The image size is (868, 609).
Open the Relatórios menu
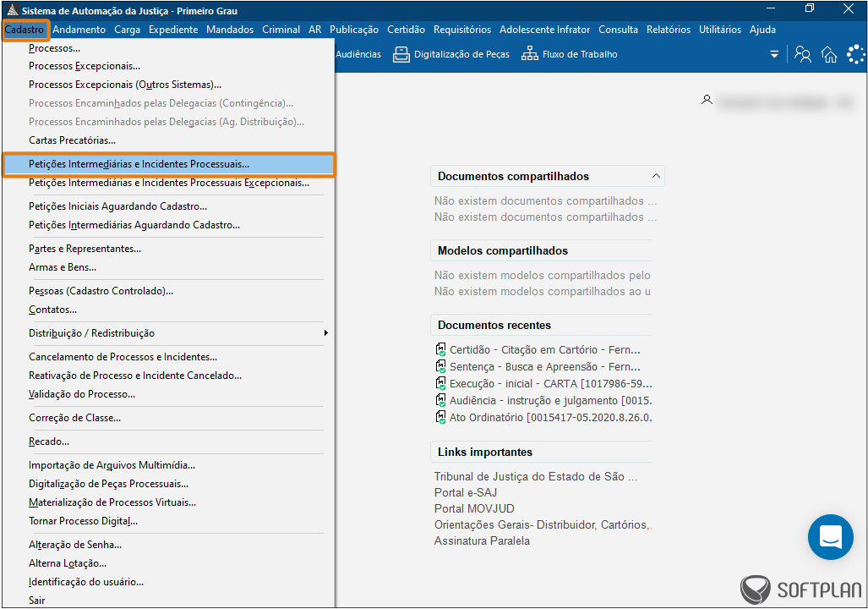[x=669, y=30]
